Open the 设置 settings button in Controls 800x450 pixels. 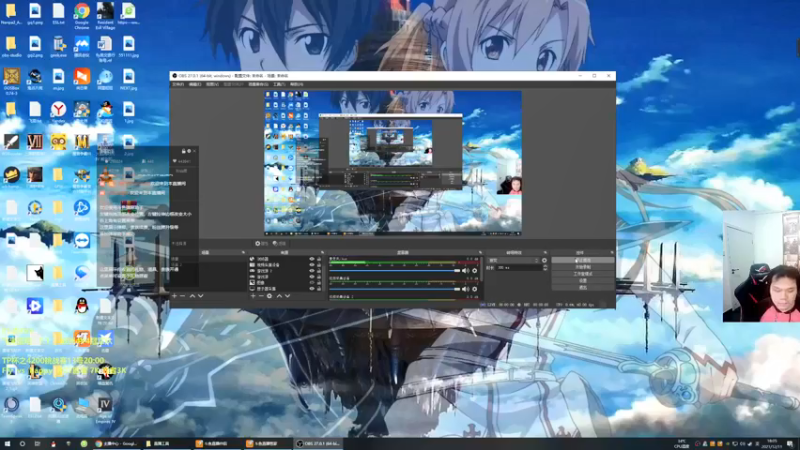pos(583,281)
